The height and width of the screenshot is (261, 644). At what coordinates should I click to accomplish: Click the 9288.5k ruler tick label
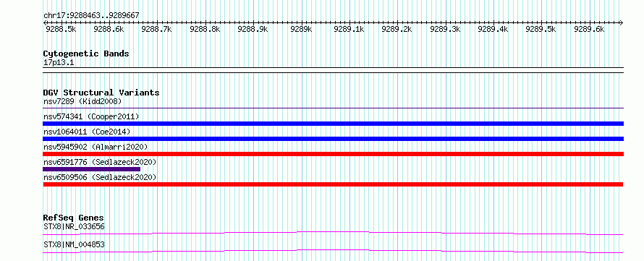tap(60, 29)
